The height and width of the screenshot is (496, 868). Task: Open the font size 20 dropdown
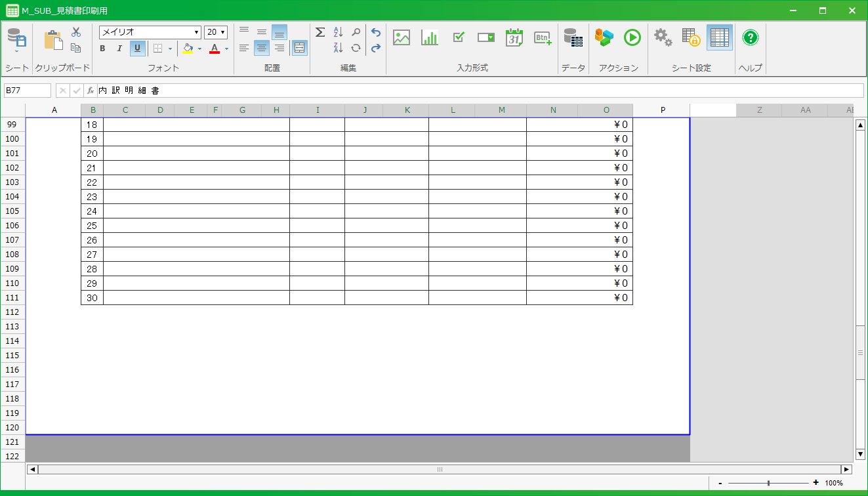click(x=223, y=32)
